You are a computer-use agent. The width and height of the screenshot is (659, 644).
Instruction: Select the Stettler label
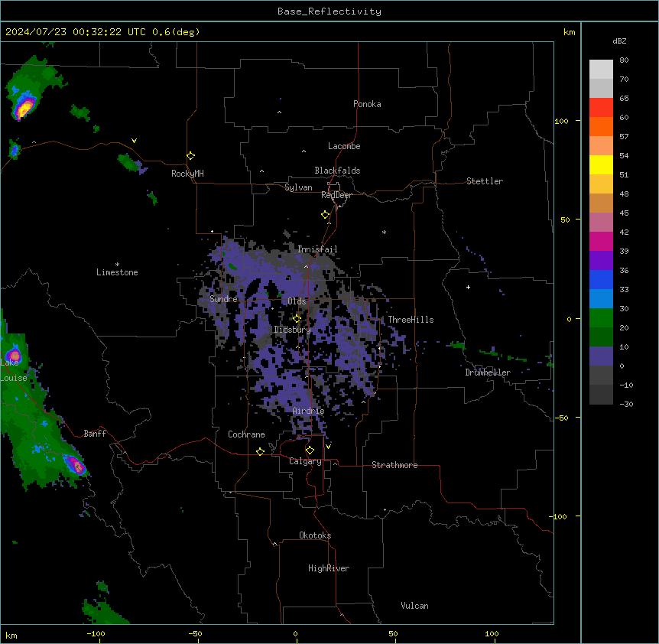point(485,181)
